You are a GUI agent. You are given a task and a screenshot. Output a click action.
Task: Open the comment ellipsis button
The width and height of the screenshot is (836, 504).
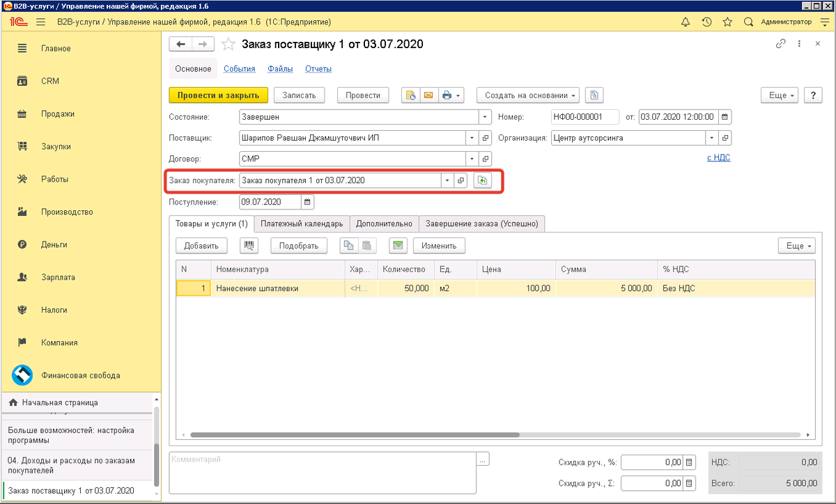pos(483,459)
